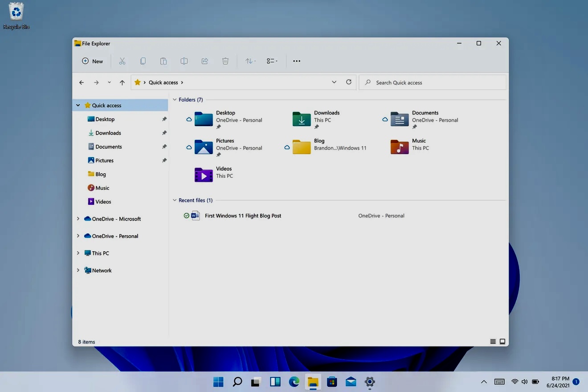Select Music in the navigation pane
The image size is (588, 392).
98,188
